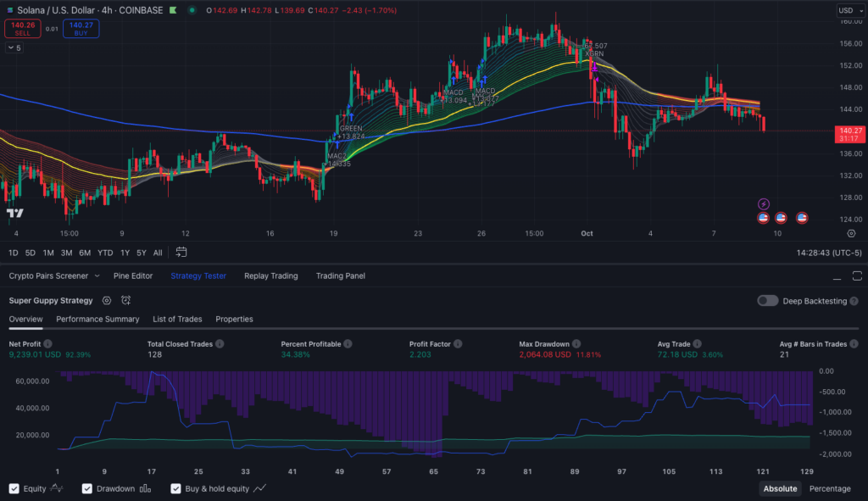Click the Percent Profitable info icon
Viewport: 868px width, 501px height.
pos(348,344)
